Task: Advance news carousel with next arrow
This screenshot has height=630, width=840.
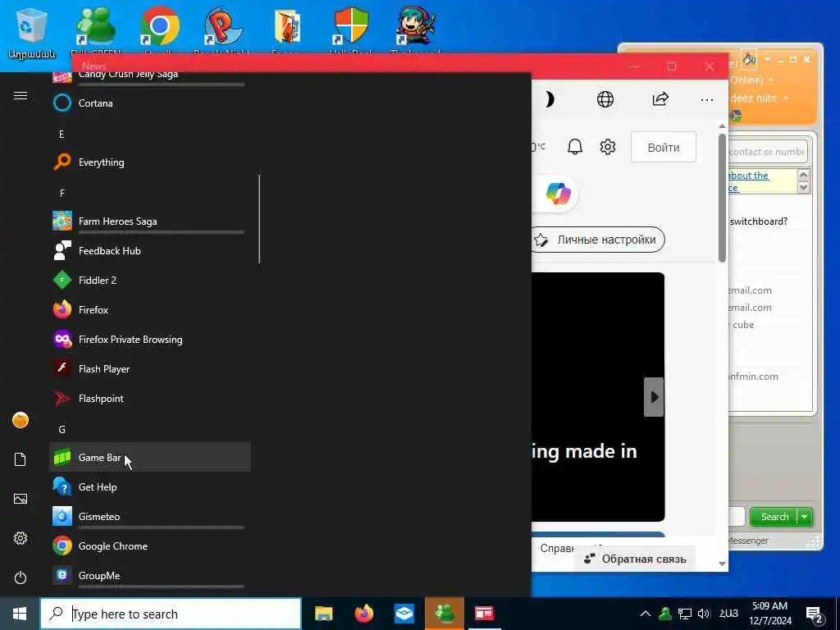Action: pyautogui.click(x=654, y=397)
